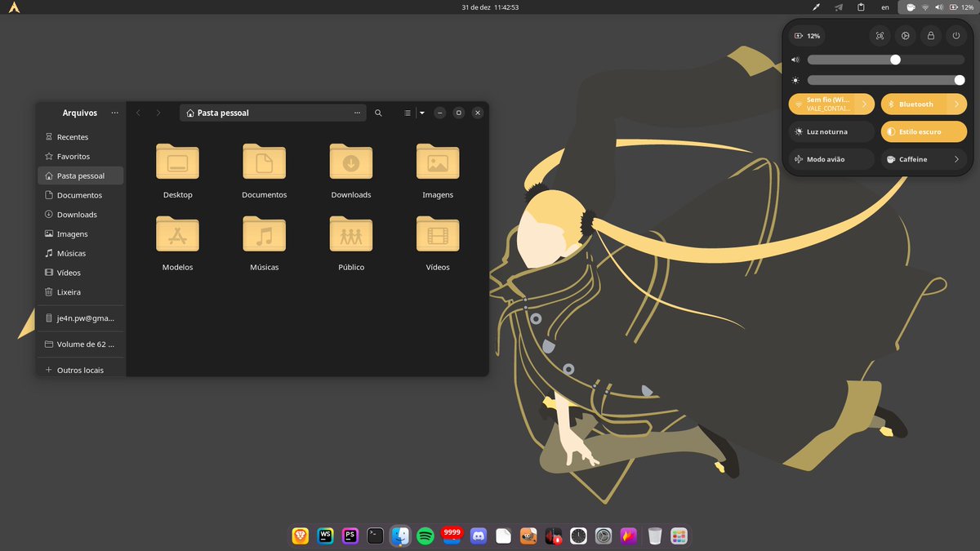Collapse the system status menu in top bar
Viewport: 980px width, 551px height.
point(938,7)
